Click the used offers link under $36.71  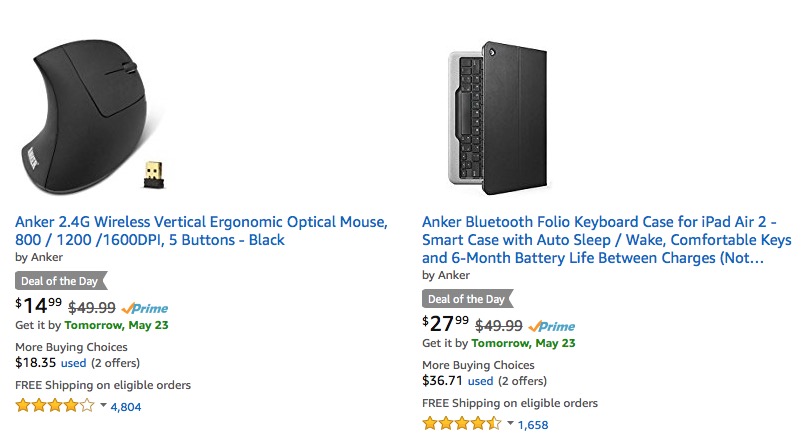pyautogui.click(x=480, y=381)
